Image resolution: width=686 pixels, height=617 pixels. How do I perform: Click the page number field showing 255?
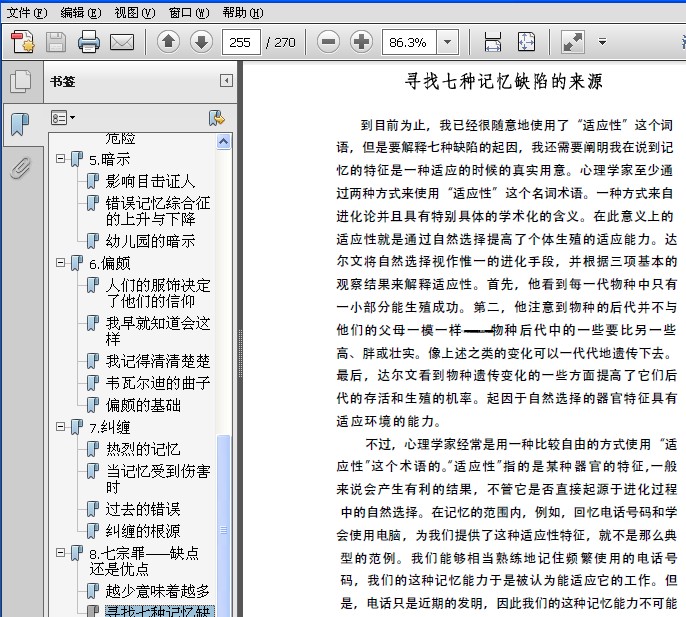[241, 42]
